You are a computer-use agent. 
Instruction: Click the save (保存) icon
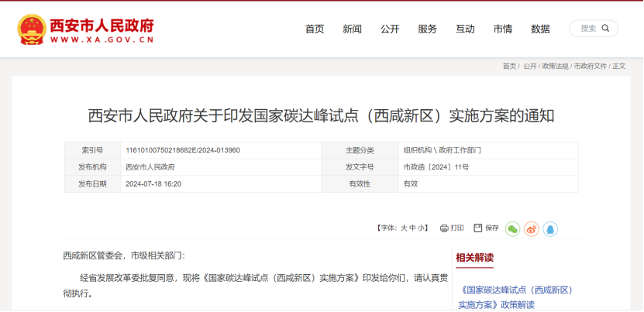(x=478, y=228)
